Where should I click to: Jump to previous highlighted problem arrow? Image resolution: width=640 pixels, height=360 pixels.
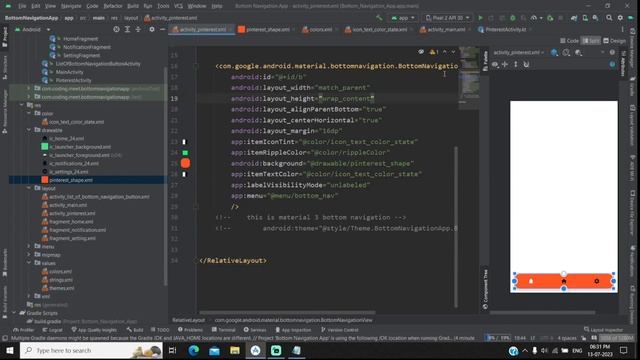(x=445, y=52)
